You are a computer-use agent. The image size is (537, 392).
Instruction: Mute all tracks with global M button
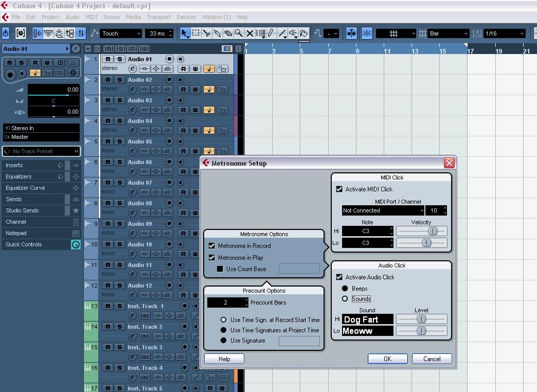tap(108, 49)
